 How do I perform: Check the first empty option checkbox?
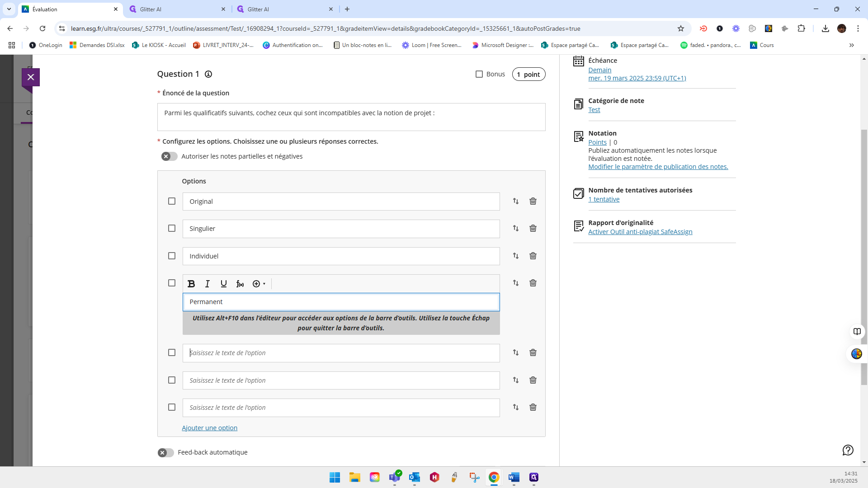tap(172, 352)
